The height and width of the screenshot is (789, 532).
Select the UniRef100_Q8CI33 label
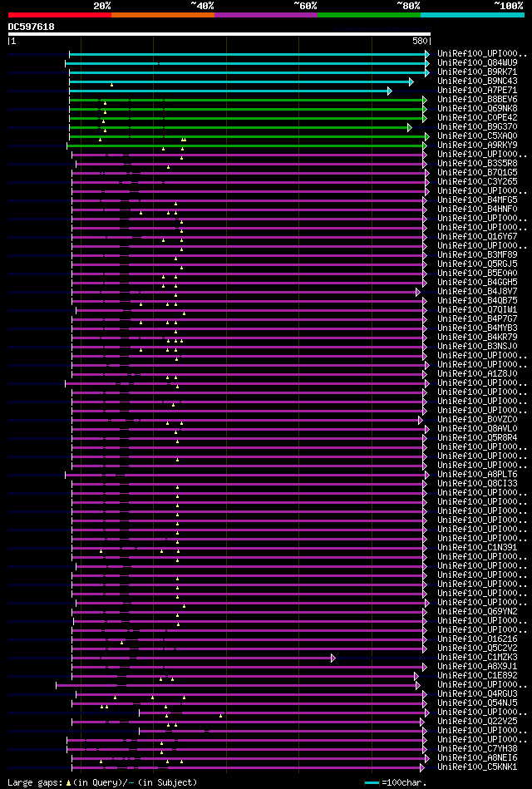[x=477, y=484]
